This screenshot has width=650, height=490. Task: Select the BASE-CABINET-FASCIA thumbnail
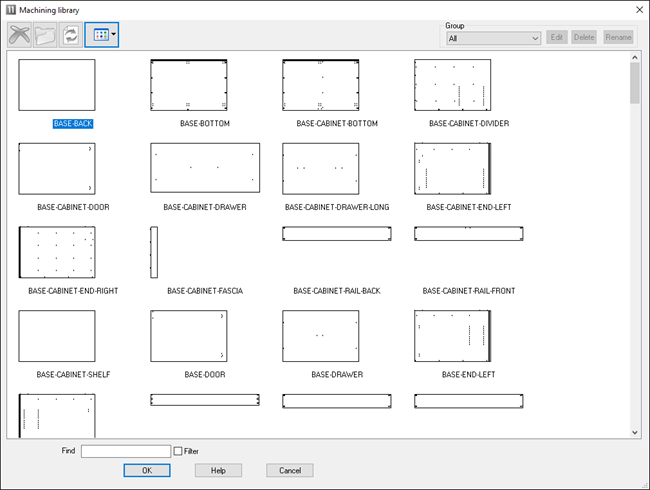[x=154, y=252]
